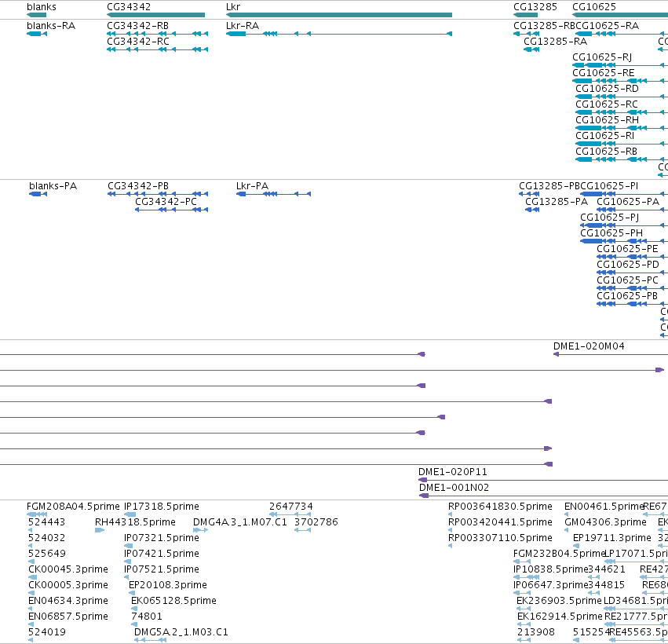Screen dimensions: 668x644
Task: Select EST RH44318.5prime
Action: pos(135,522)
